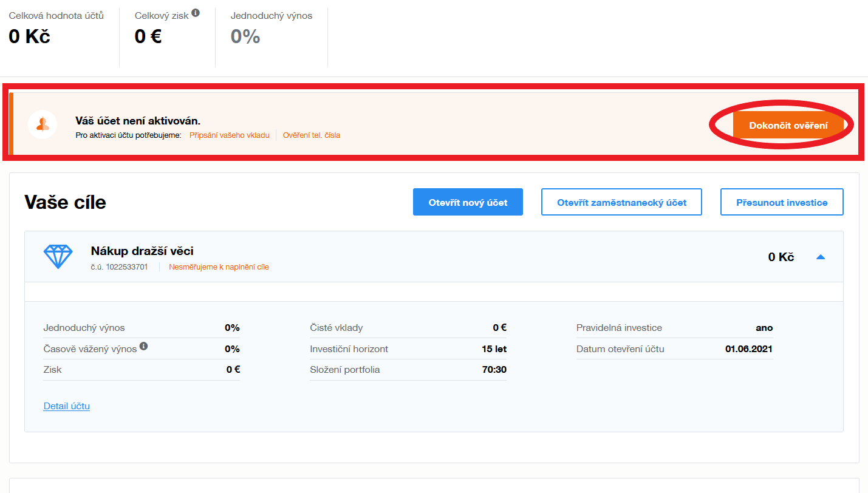Click the Vaše cíle heading
868x493 pixels.
click(x=65, y=202)
